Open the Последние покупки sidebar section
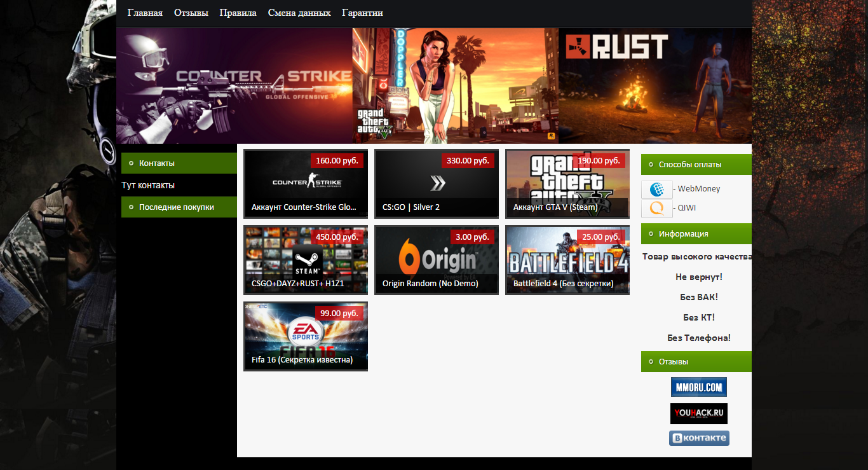The height and width of the screenshot is (470, 868). coord(179,207)
